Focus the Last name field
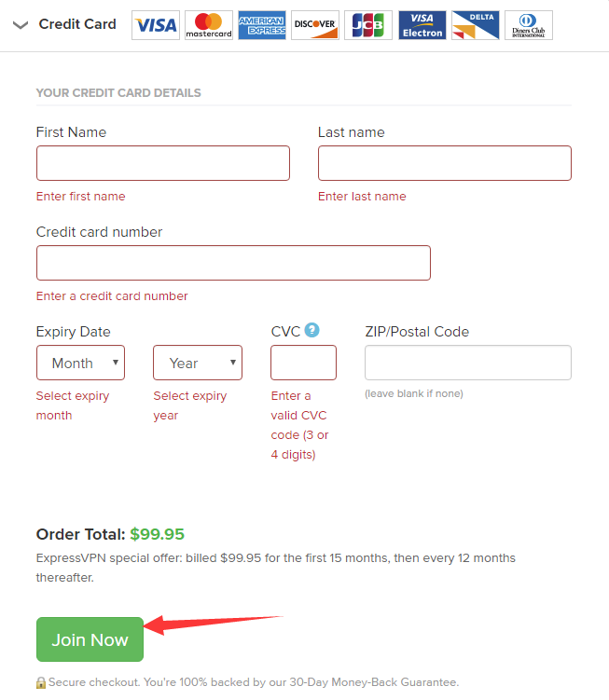609x700 pixels. (445, 163)
